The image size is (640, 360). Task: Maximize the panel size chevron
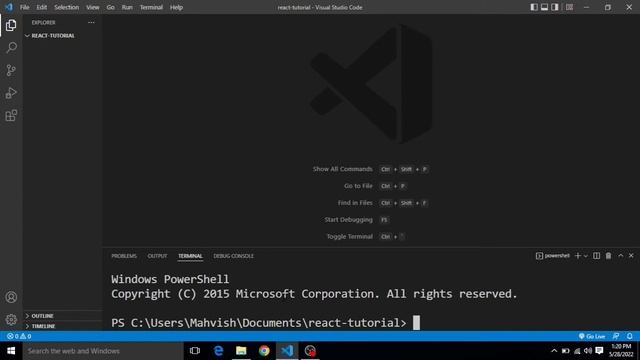(620, 256)
